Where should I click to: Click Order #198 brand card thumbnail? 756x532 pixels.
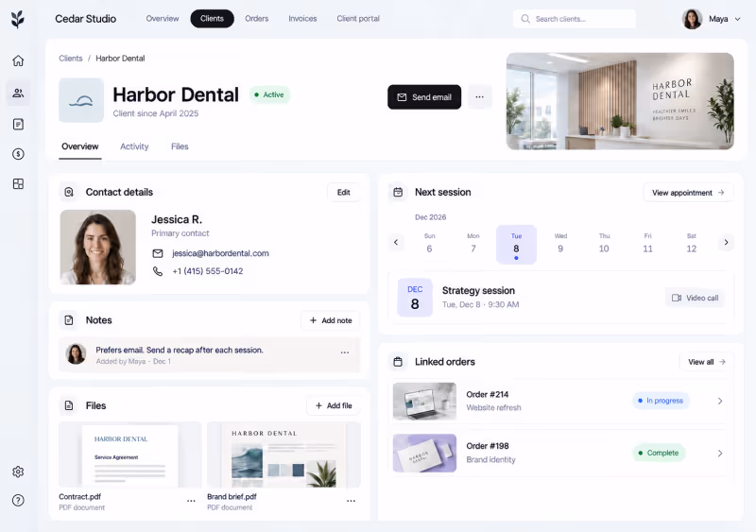coord(424,453)
